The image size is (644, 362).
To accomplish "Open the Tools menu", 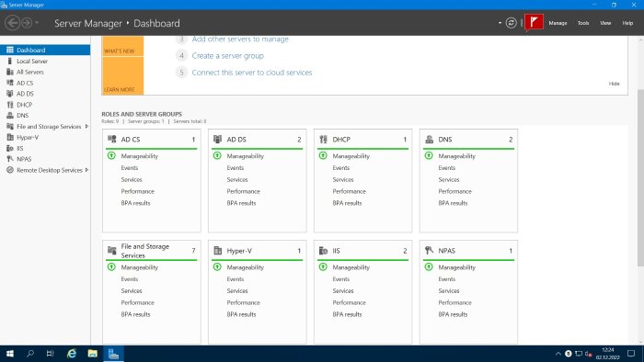I will (583, 23).
